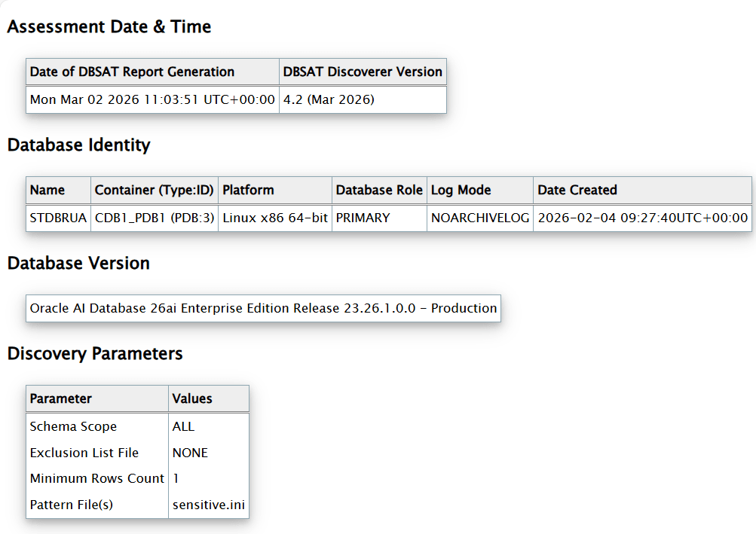
Task: Click the Exclusion List File parameter label
Action: pos(84,453)
